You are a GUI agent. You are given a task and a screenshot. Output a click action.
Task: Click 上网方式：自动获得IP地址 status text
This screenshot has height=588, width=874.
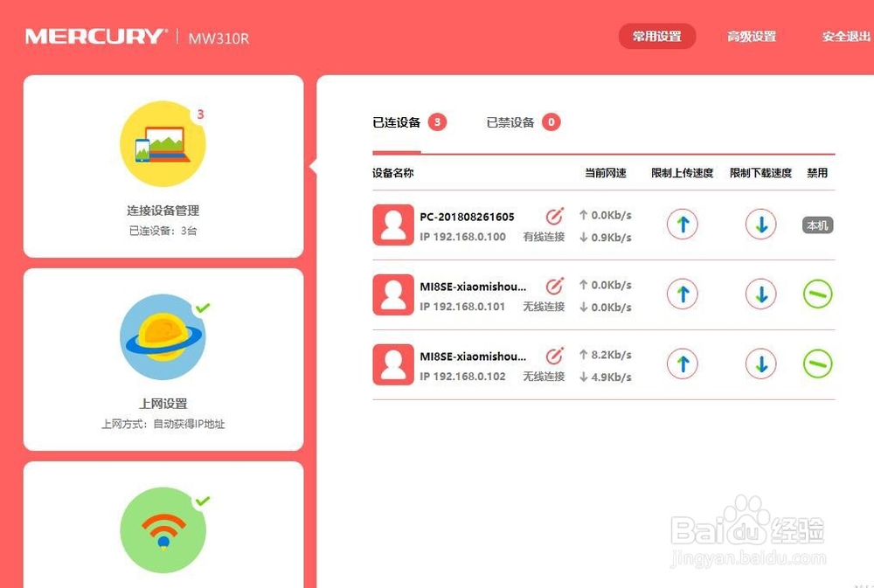(x=163, y=424)
